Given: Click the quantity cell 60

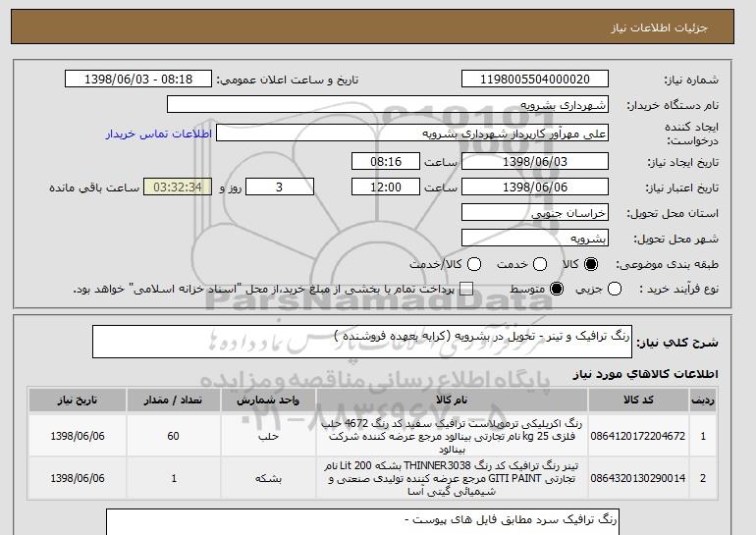Looking at the screenshot, I should (173, 436).
